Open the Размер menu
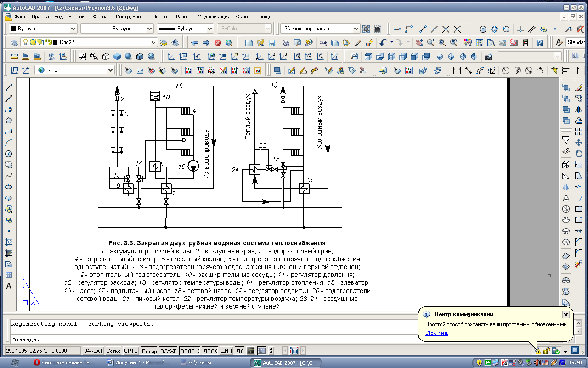The height and width of the screenshot is (368, 588). pos(184,17)
